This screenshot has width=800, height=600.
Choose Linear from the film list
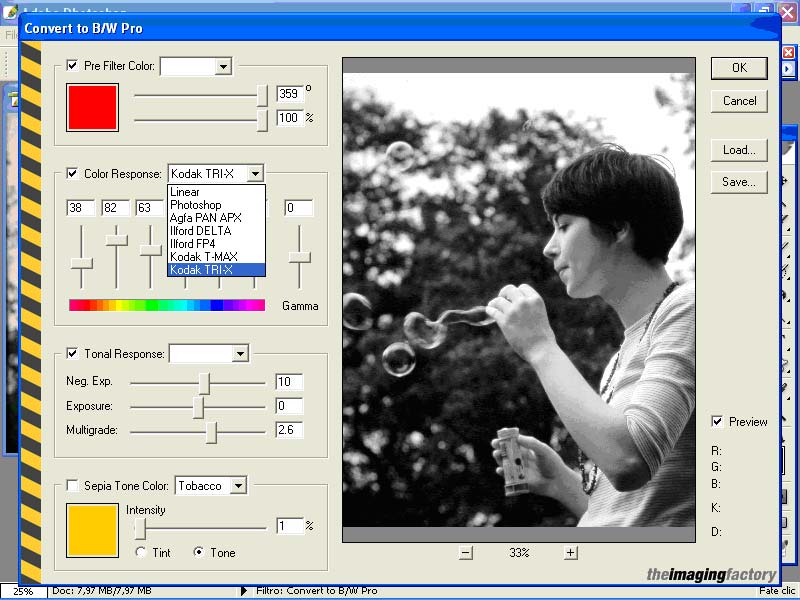pyautogui.click(x=216, y=192)
